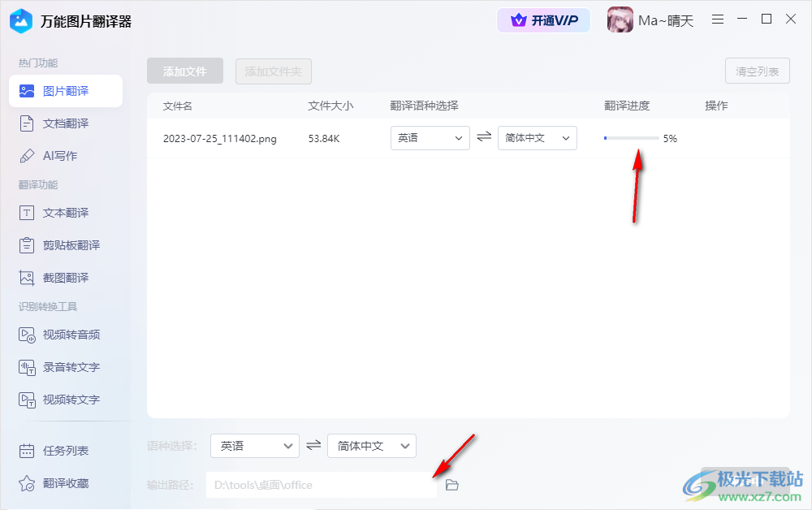This screenshot has height=510, width=812.
Task: Click the 文件名 column header
Action: coord(178,106)
